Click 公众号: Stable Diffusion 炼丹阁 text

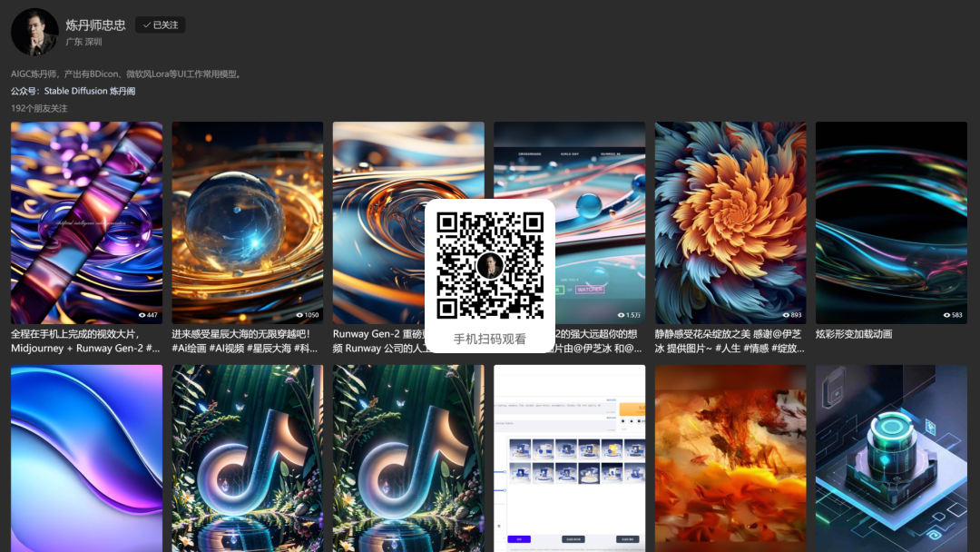(73, 91)
